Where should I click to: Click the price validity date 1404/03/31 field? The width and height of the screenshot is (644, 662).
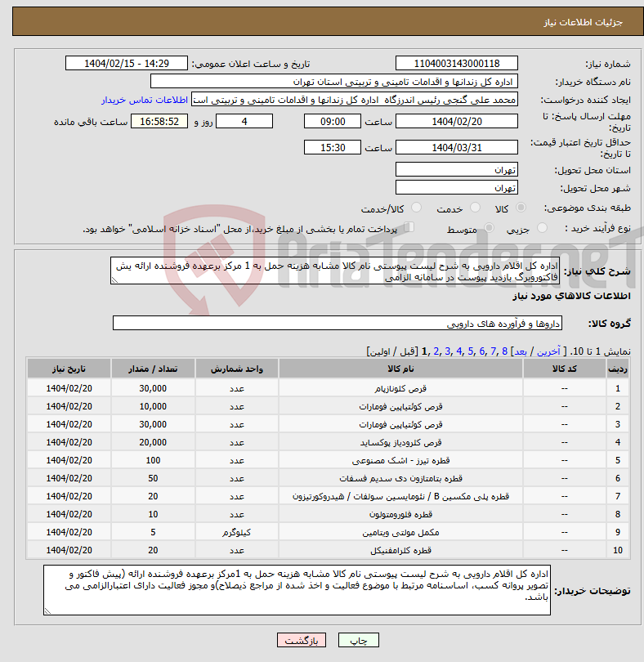[x=457, y=147]
